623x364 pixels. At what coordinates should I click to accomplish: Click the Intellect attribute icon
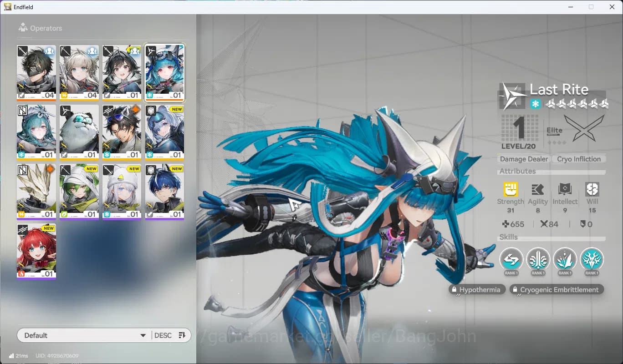pos(565,189)
